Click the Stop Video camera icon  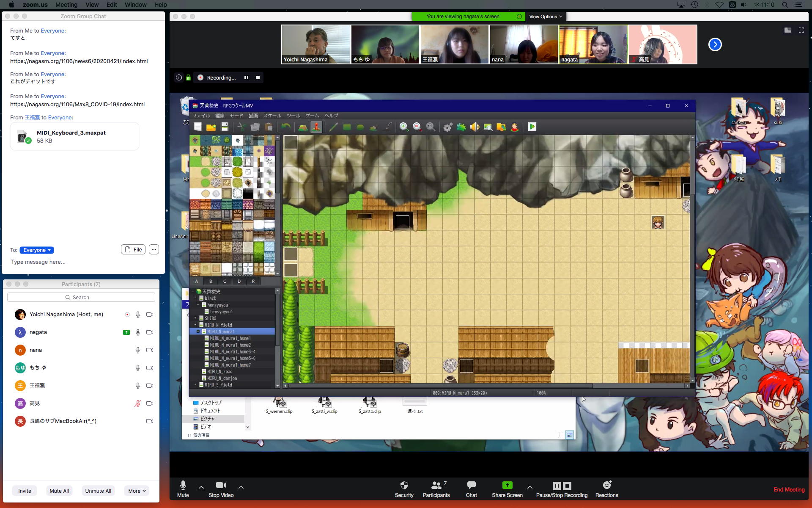221,485
